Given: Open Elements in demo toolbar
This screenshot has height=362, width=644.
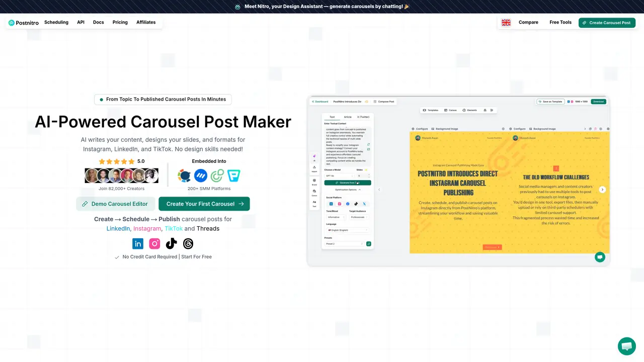Looking at the screenshot, I should coord(469,110).
